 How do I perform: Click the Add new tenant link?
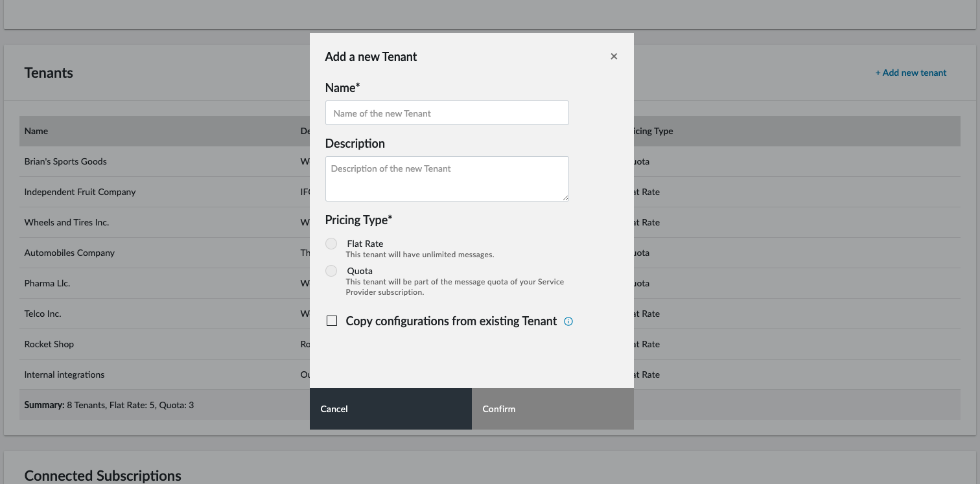[911, 73]
